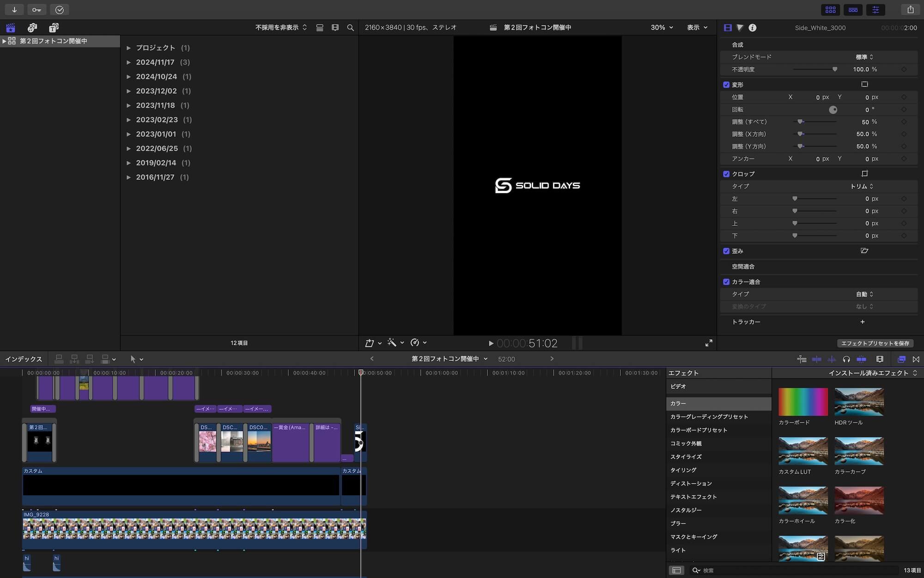Toggle solo headphones icon
Screen dimensions: 924x578
846,359
